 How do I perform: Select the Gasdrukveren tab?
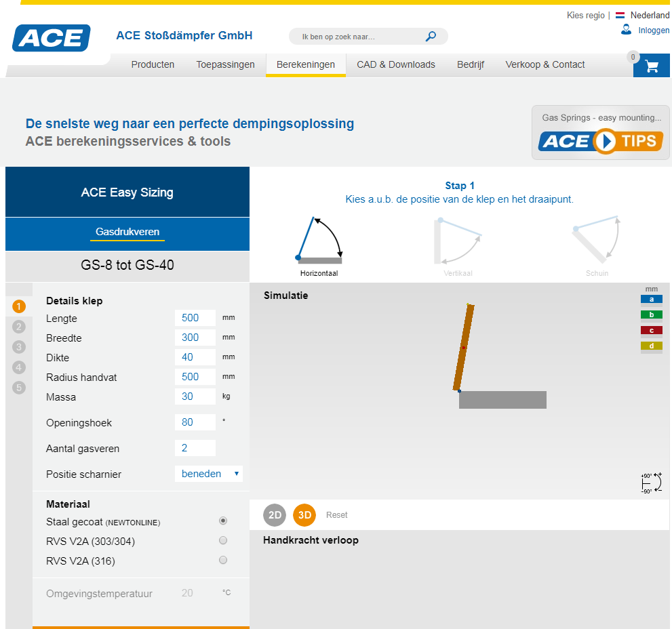click(x=127, y=232)
